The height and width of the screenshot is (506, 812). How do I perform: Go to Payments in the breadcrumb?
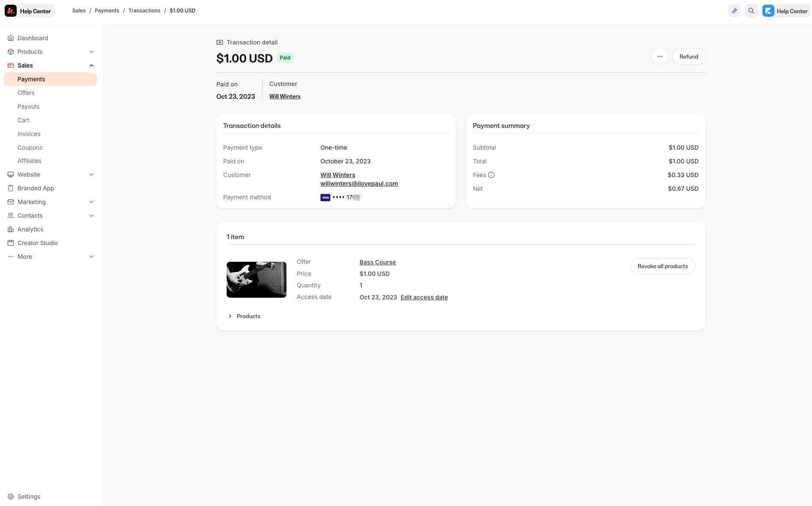tap(107, 11)
